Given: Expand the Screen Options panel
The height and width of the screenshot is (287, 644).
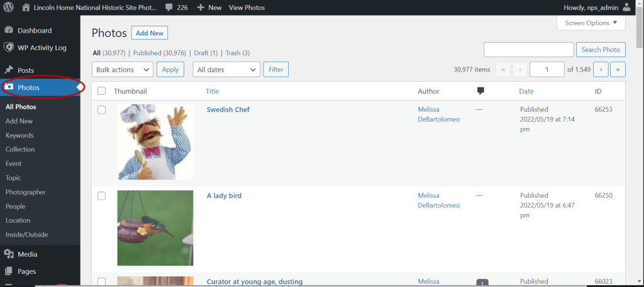Looking at the screenshot, I should pos(591,23).
